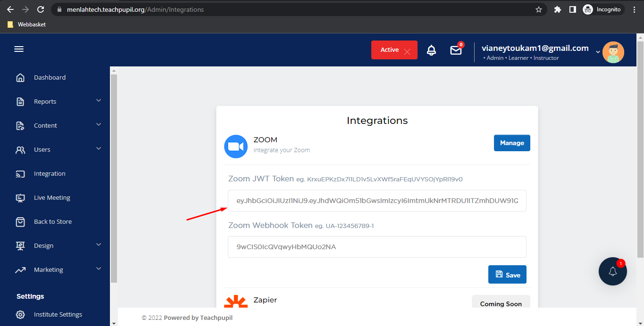
Task: Open browser extensions puzzle icon
Action: pos(557,9)
